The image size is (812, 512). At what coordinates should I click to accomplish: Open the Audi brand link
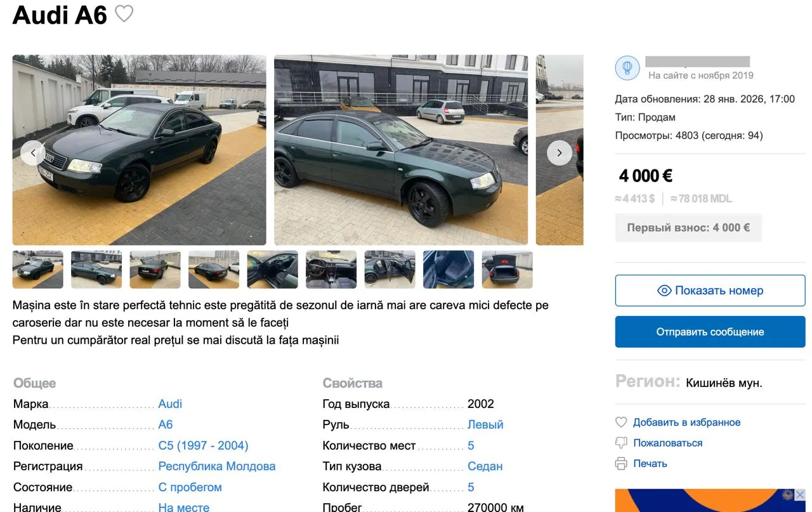(x=170, y=404)
